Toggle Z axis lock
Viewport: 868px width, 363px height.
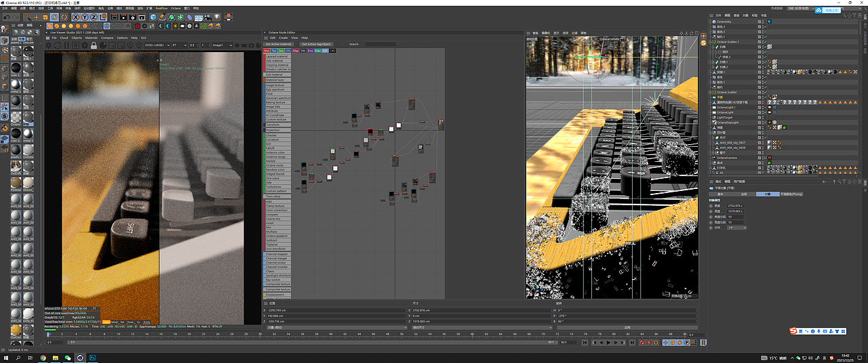pos(94,17)
